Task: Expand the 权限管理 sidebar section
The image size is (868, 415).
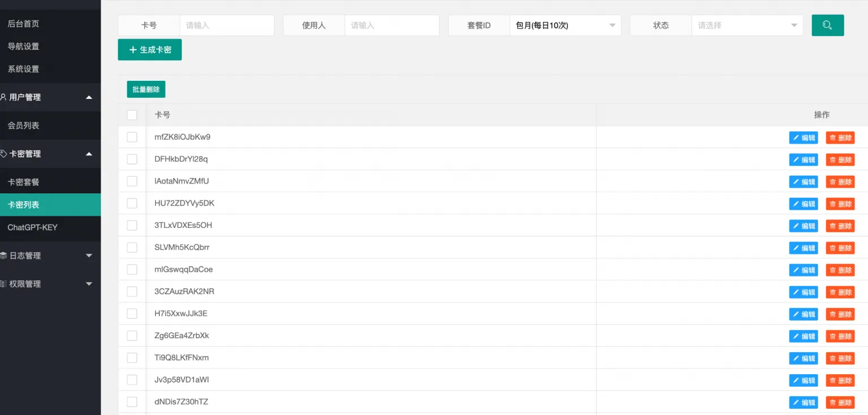Action: 50,284
